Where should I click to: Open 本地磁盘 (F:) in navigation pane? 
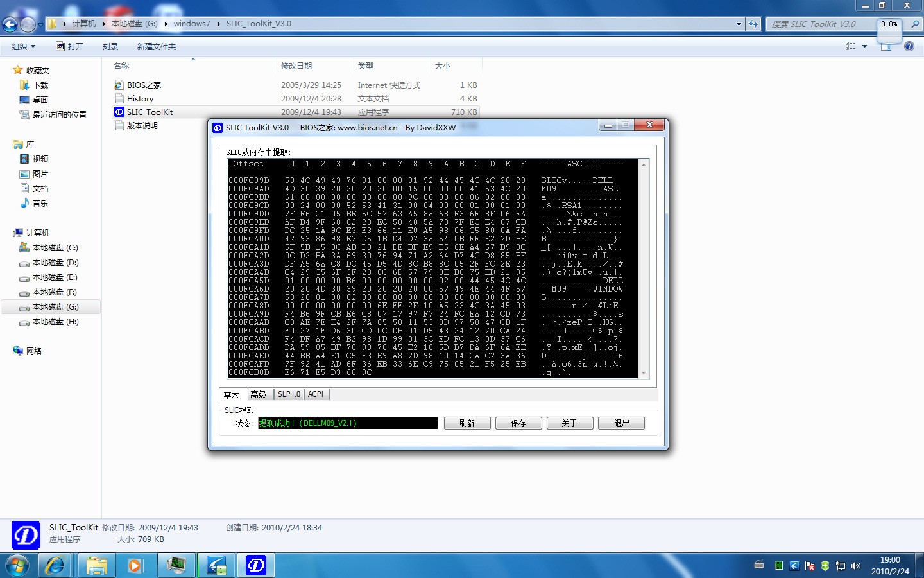(x=56, y=292)
